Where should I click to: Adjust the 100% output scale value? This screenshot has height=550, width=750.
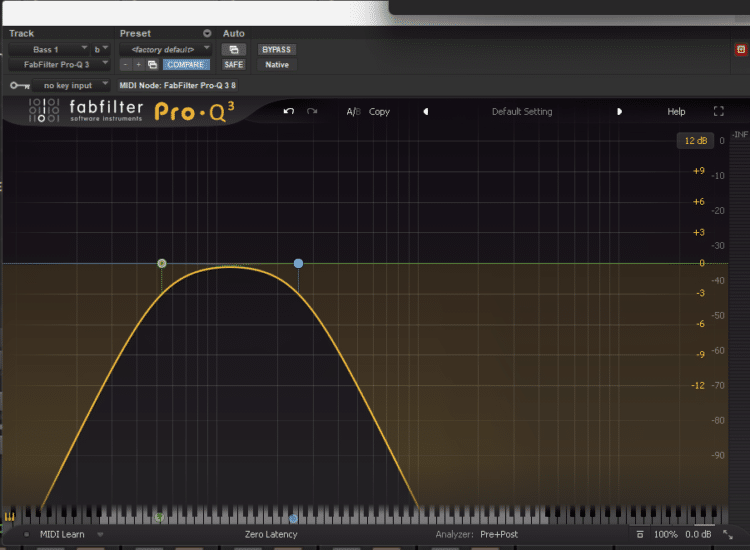(x=665, y=534)
